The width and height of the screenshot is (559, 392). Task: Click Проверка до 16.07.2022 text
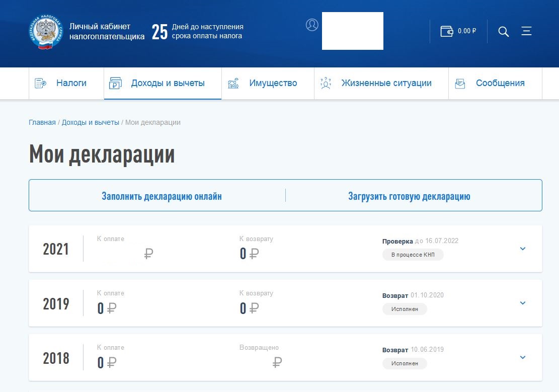click(x=420, y=241)
